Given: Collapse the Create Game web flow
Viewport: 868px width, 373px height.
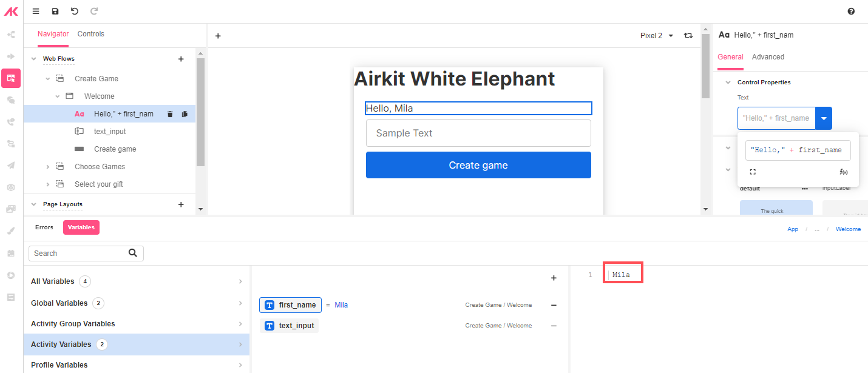Looking at the screenshot, I should point(48,79).
